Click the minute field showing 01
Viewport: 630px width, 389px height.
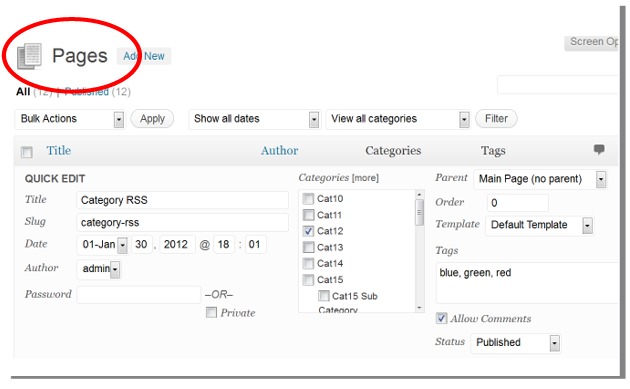pos(255,244)
